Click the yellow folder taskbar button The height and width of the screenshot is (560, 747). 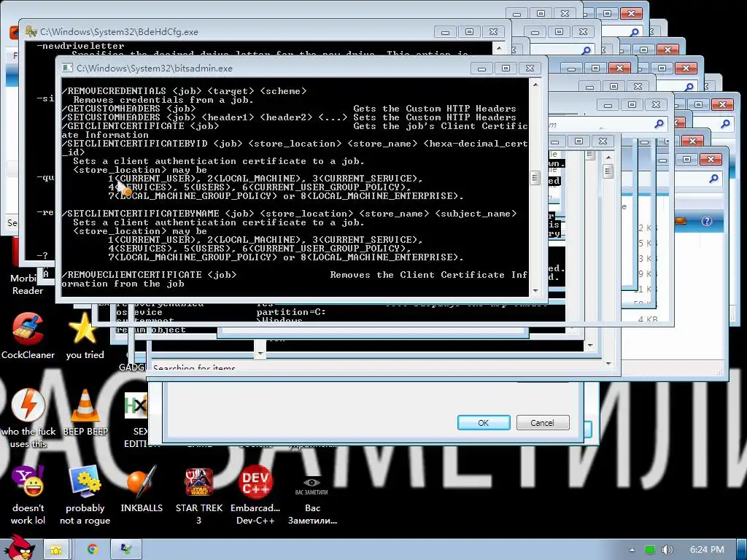pyautogui.click(x=56, y=550)
